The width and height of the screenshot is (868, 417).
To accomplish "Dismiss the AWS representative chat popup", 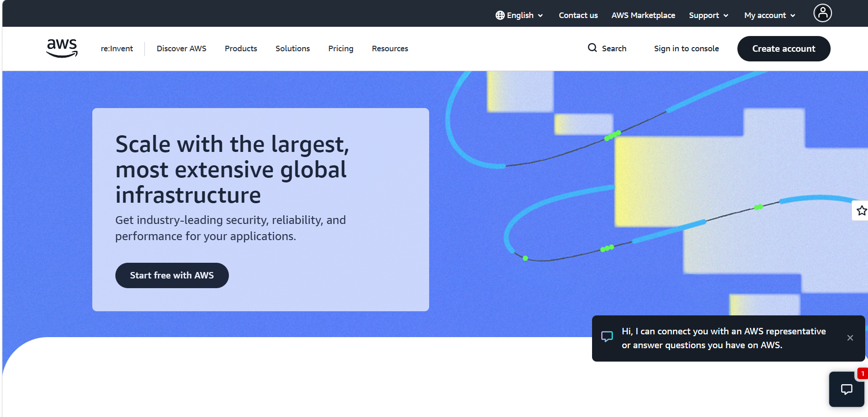I will (850, 338).
